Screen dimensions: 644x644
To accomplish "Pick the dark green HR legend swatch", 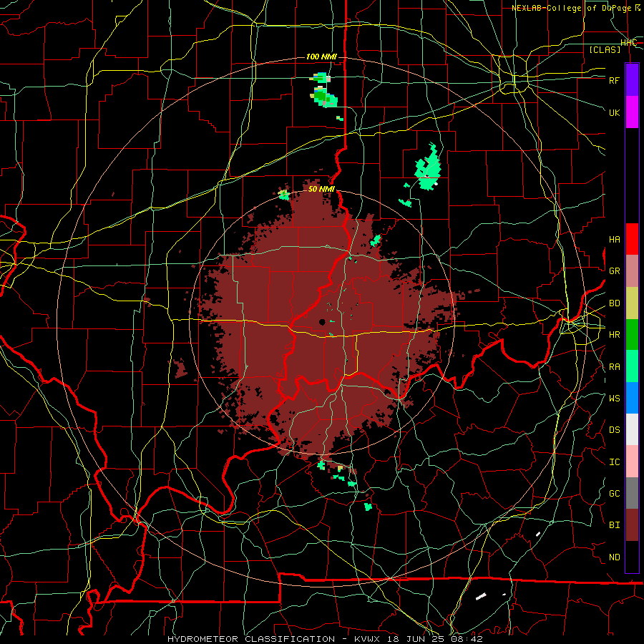I will [632, 335].
